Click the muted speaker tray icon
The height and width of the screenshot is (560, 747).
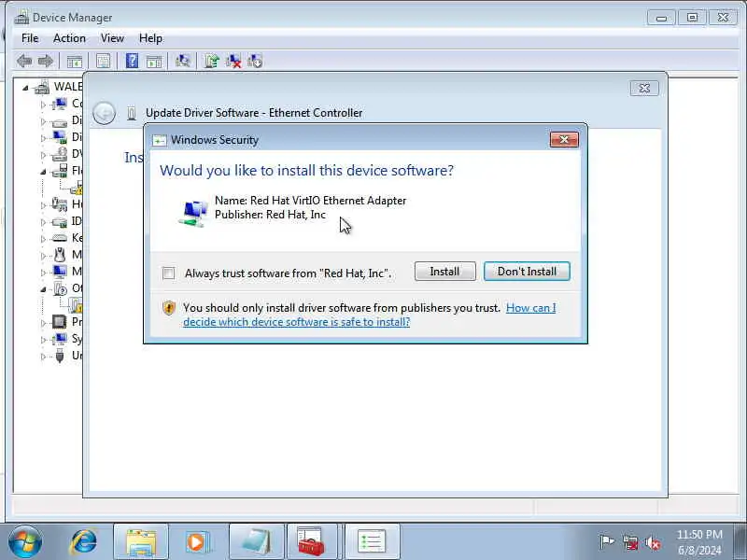tap(653, 542)
